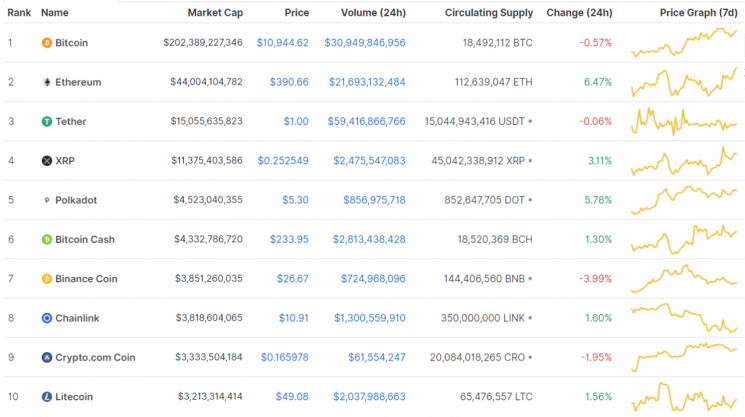Click the Chainlink coin icon
The height and width of the screenshot is (417, 745).
pyautogui.click(x=47, y=318)
